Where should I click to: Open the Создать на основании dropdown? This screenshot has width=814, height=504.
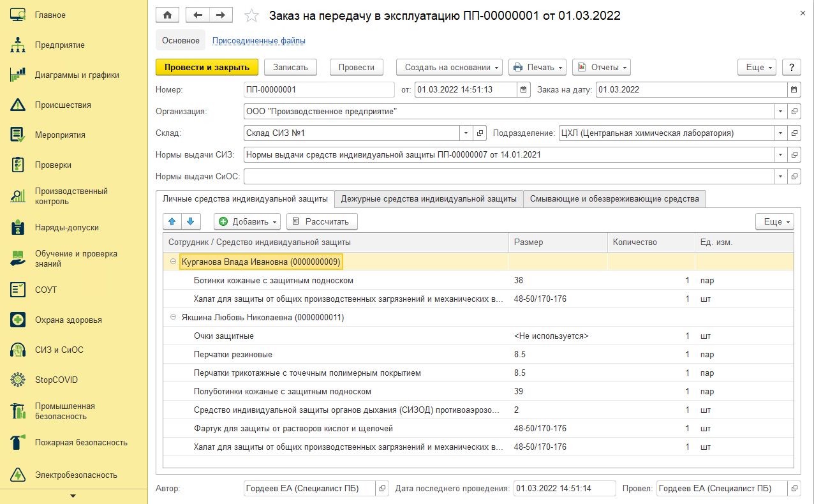point(450,67)
